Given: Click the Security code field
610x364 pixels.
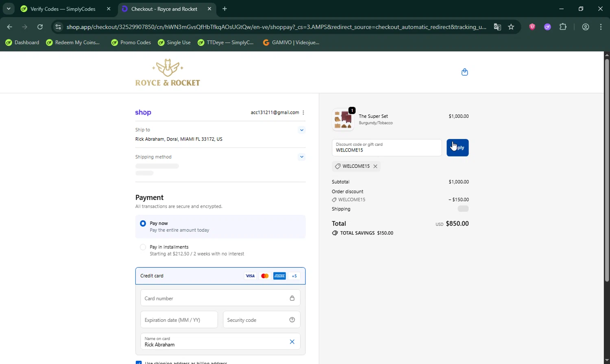Looking at the screenshot, I should click(x=261, y=320).
